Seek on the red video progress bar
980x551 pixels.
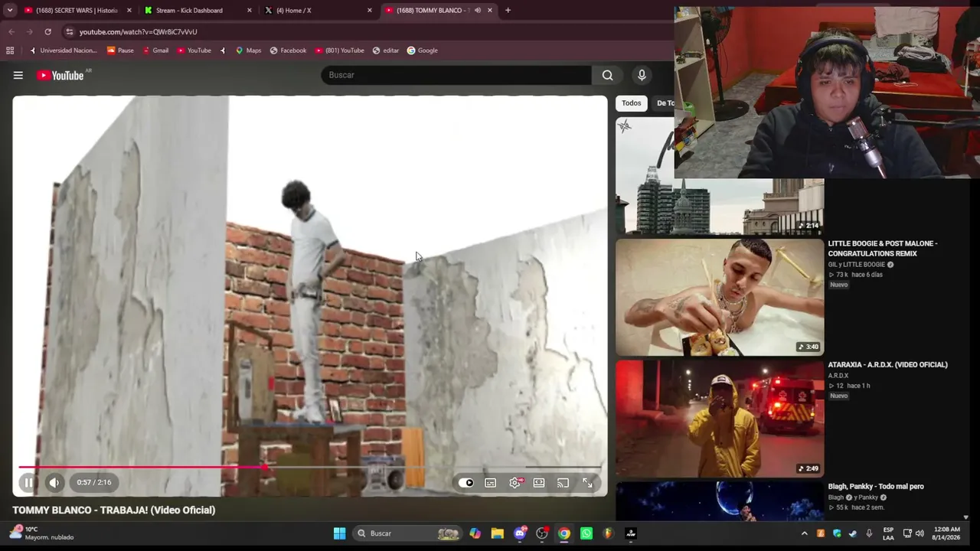(x=309, y=466)
